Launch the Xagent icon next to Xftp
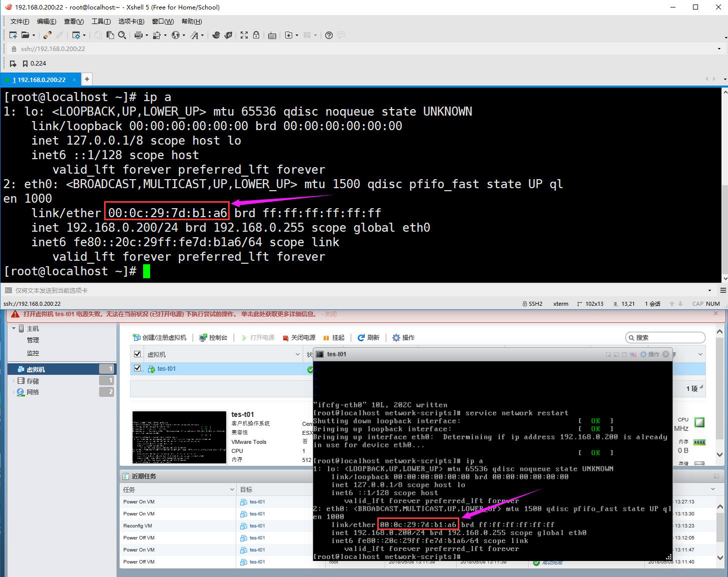728x577 pixels. tap(228, 35)
